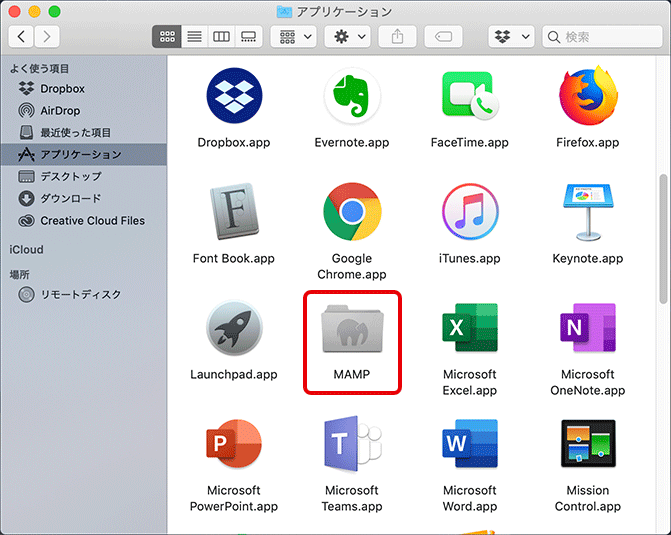Image resolution: width=671 pixels, height=535 pixels.
Task: Select the Keynote.app icon
Action: click(x=588, y=211)
